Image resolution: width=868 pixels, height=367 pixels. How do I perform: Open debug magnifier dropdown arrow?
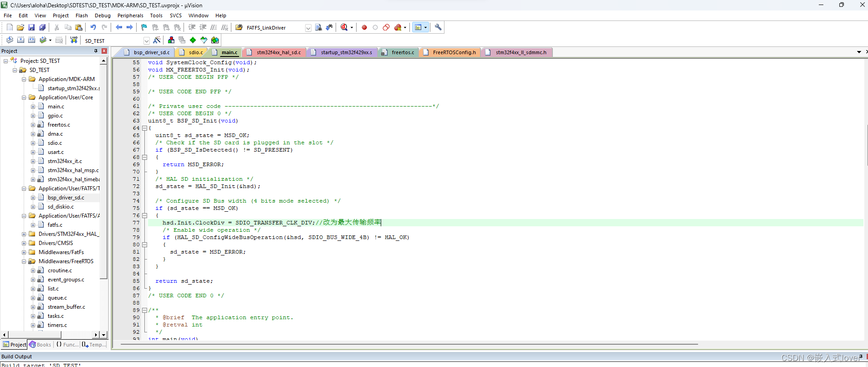coord(352,27)
